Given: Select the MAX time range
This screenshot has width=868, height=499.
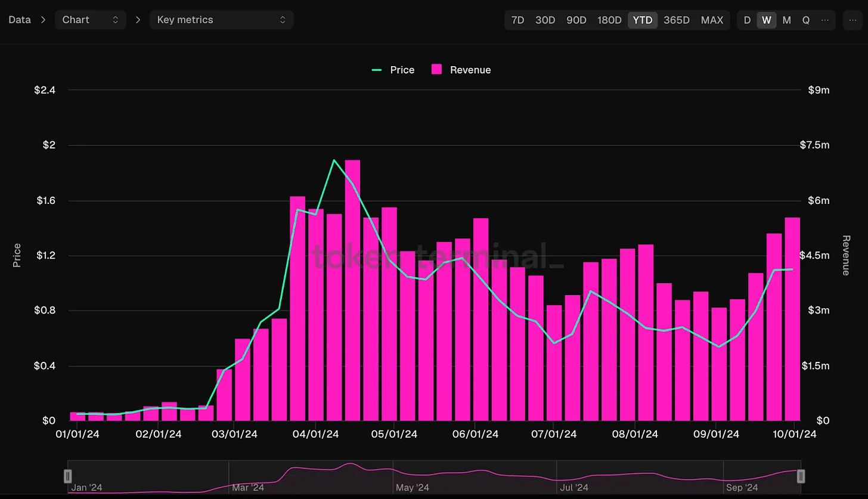Looking at the screenshot, I should tap(712, 20).
